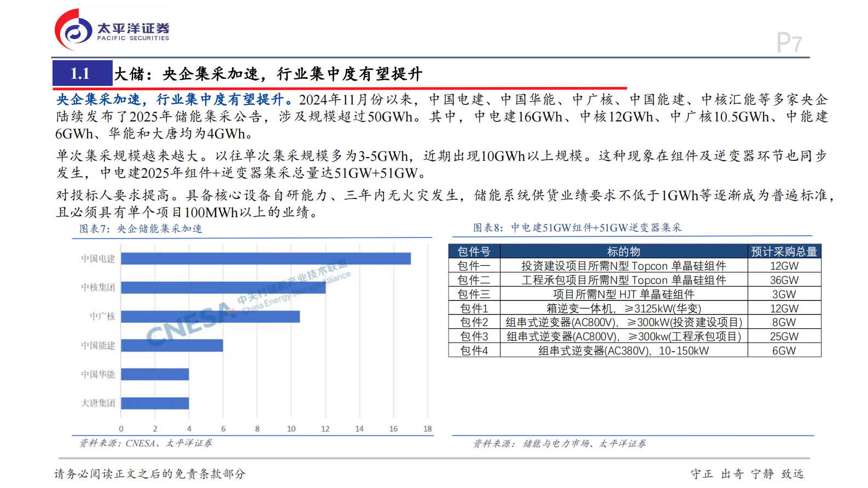This screenshot has width=868, height=488.
Task: Click the 1.1 section number box
Action: 82,73
